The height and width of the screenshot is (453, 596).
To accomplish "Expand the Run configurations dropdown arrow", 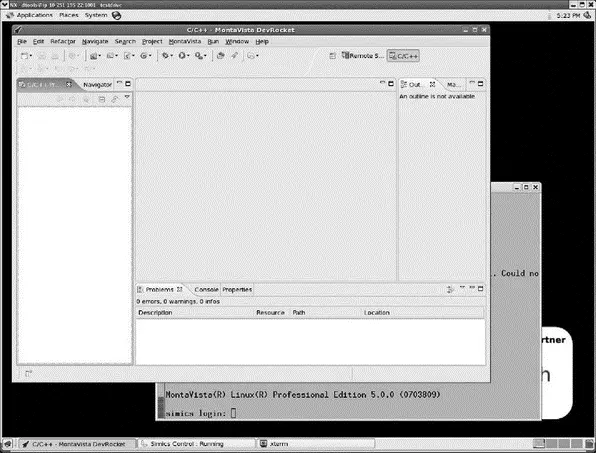I will pyautogui.click(x=189, y=56).
